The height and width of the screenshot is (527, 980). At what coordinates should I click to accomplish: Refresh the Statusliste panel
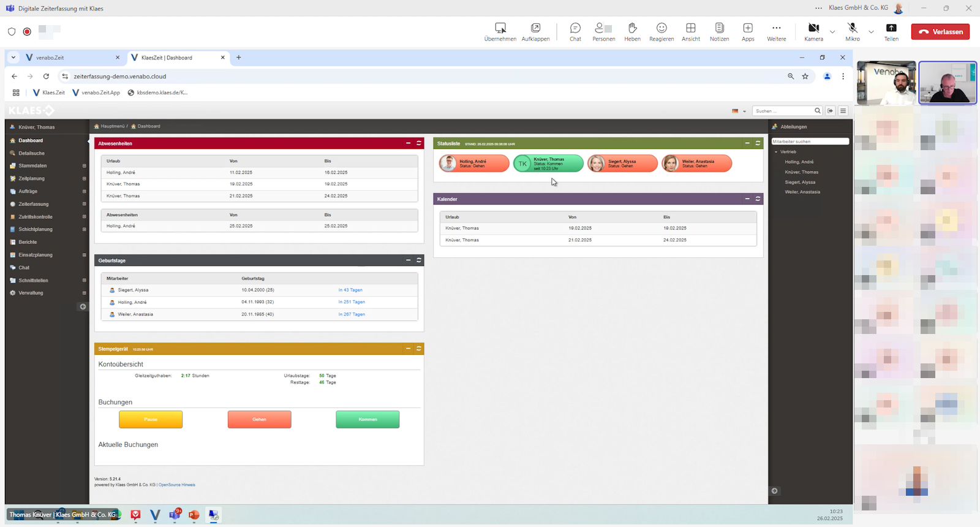click(x=758, y=143)
